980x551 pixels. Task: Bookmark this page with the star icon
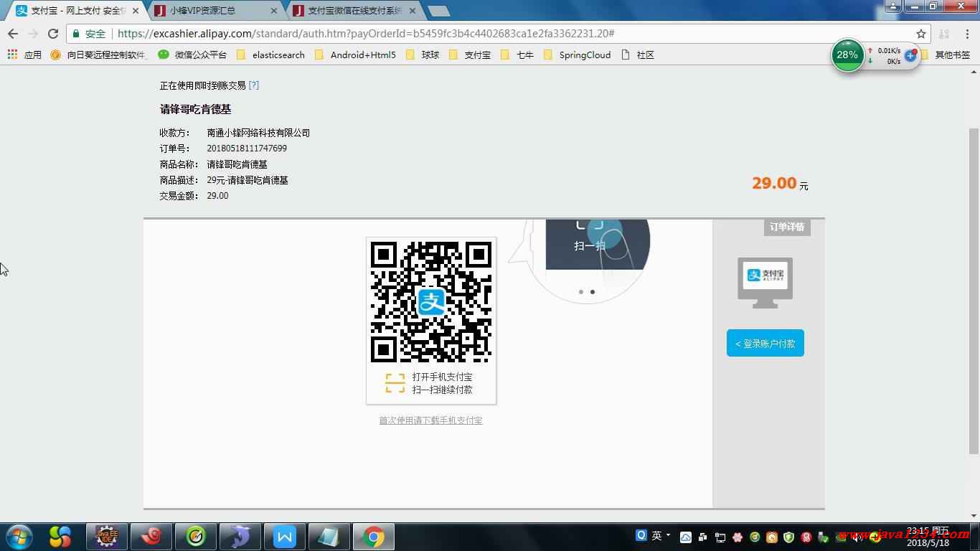click(x=921, y=34)
